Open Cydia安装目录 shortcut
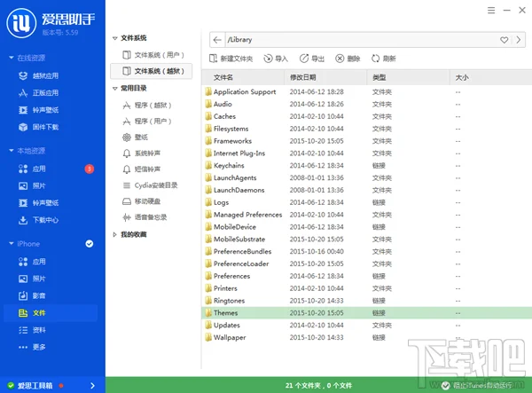 [150, 185]
